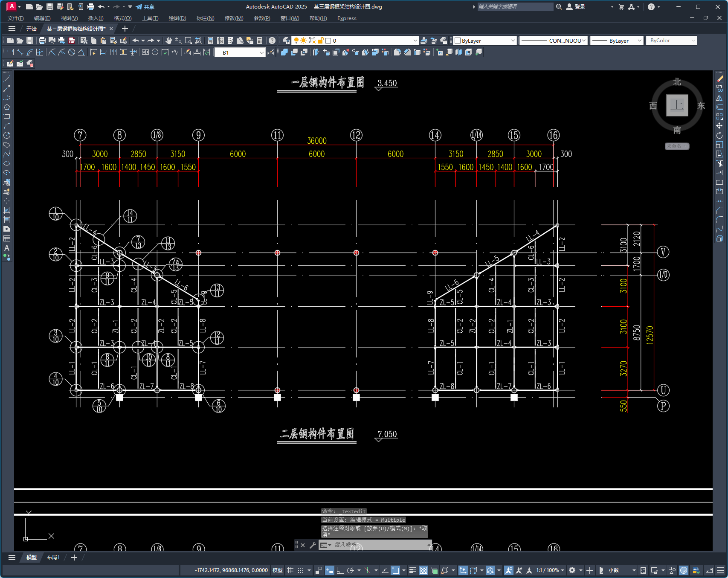728x578 pixels.
Task: Click the Help question mark toolbar icon
Action: tap(272, 41)
